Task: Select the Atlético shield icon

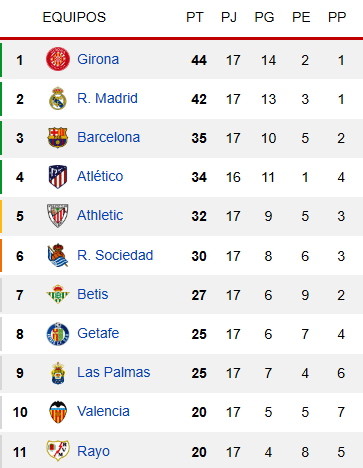Action: point(58,176)
